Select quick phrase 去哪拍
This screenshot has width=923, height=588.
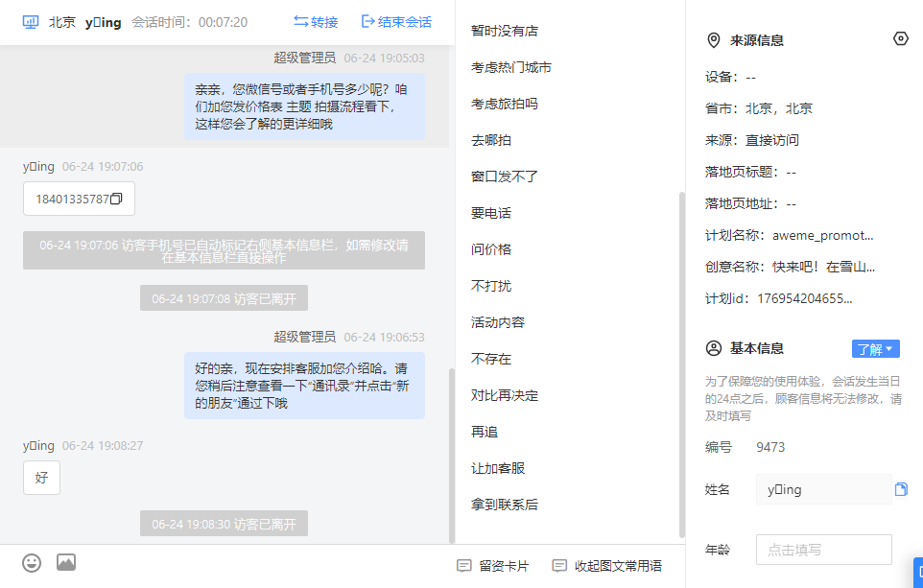pyautogui.click(x=491, y=140)
